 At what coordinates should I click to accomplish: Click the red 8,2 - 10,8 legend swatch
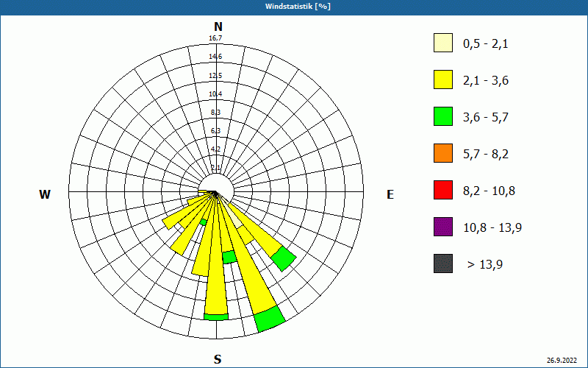click(x=443, y=190)
